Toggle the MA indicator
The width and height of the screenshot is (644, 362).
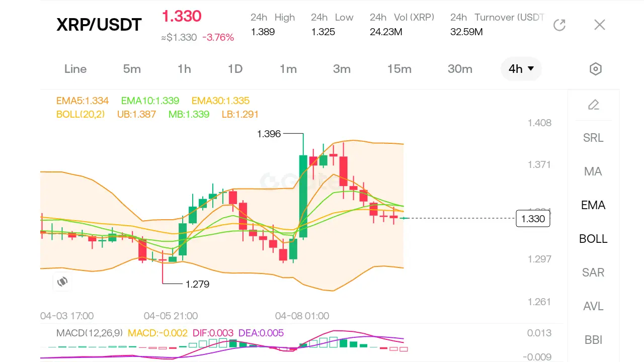click(x=593, y=171)
